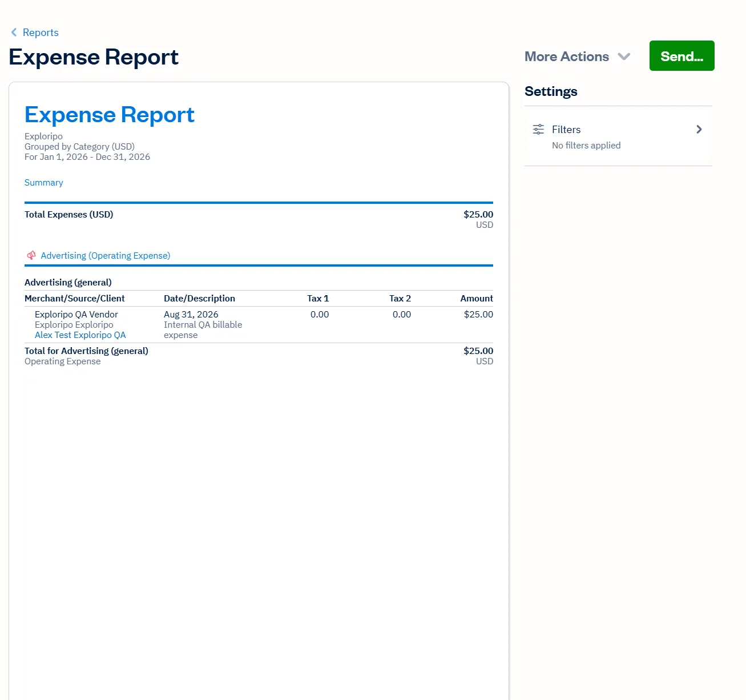The height and width of the screenshot is (700, 746).
Task: Click the Filters label in Settings
Action: (566, 130)
